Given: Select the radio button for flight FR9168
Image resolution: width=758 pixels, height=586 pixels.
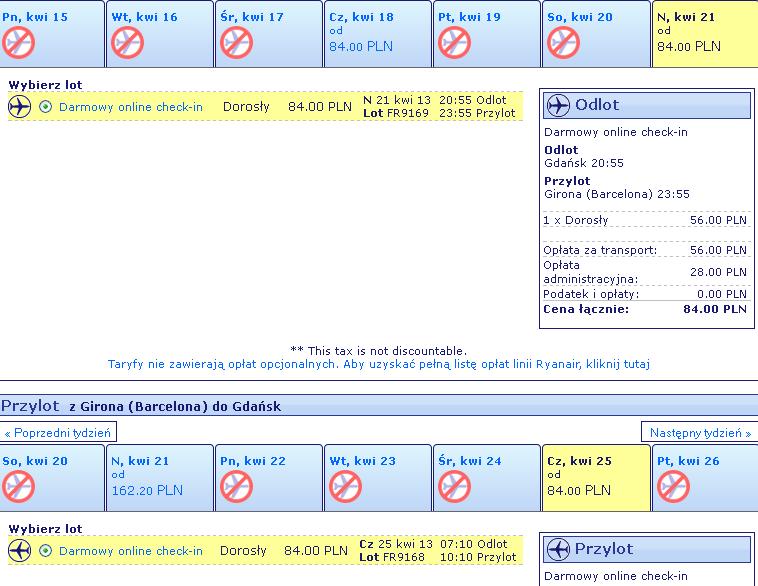Looking at the screenshot, I should [45, 550].
